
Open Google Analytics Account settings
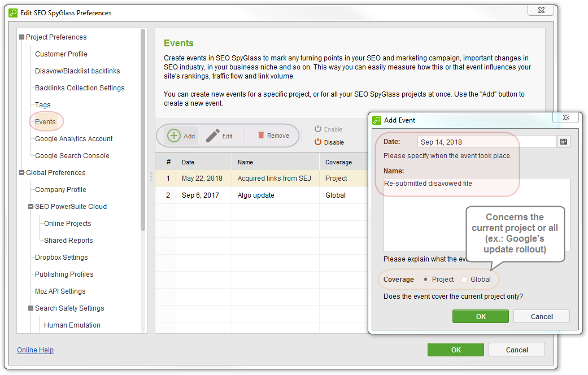coord(74,139)
